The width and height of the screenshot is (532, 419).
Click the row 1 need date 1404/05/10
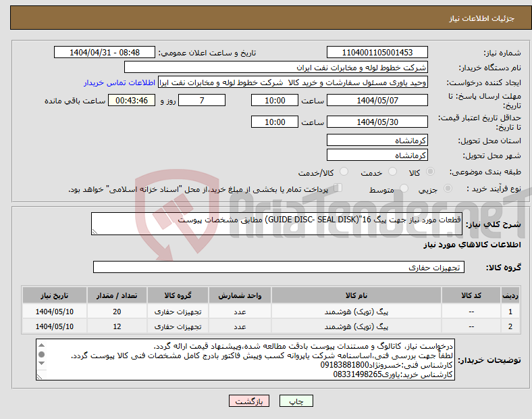[x=54, y=312]
